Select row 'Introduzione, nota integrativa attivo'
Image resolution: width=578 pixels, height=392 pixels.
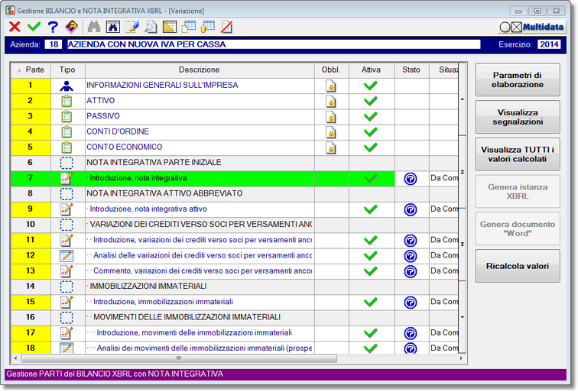pyautogui.click(x=235, y=209)
